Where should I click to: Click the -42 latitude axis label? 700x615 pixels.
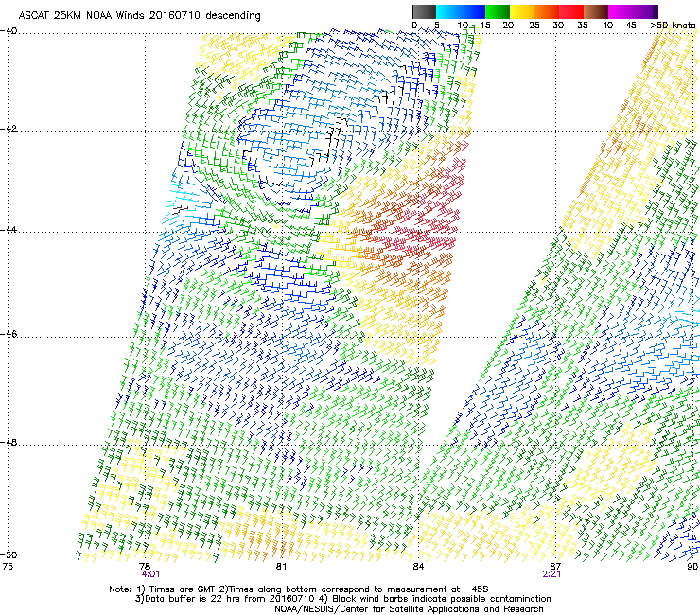[x=9, y=129]
